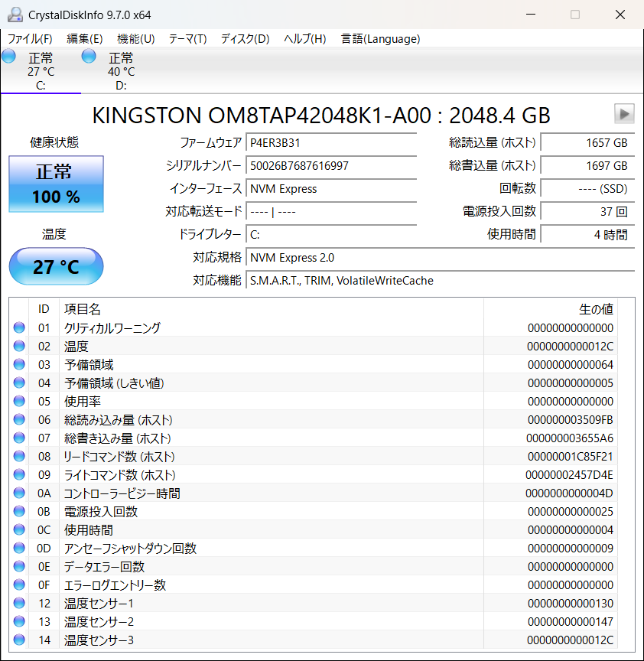Image resolution: width=644 pixels, height=661 pixels.
Task: Click rotation rate value ---- (SSD)
Action: [587, 188]
